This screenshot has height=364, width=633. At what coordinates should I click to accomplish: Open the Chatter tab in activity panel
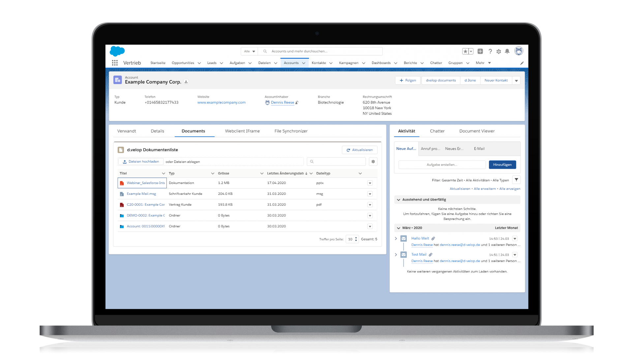(x=437, y=131)
